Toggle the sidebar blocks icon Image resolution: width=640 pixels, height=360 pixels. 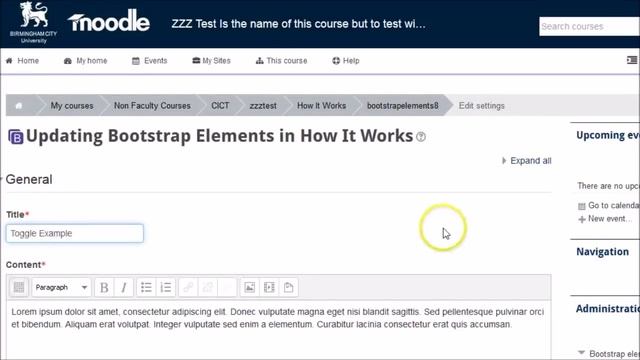(631, 60)
